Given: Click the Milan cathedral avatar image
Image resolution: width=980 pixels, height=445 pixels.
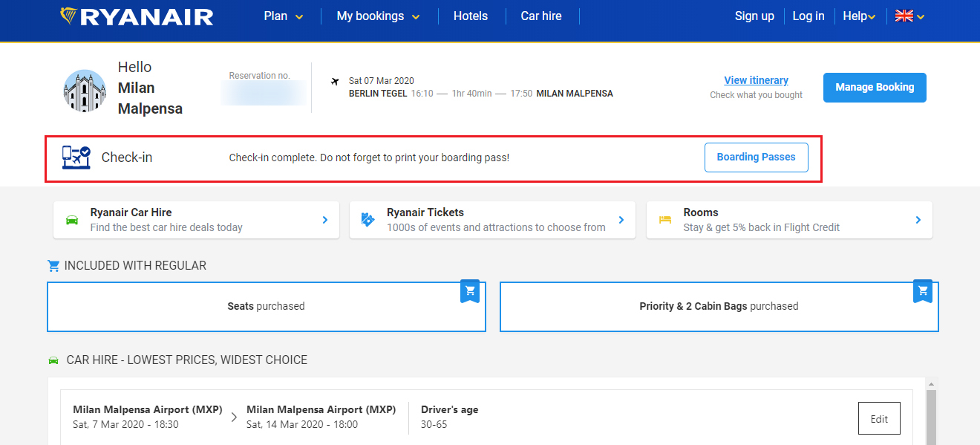Looking at the screenshot, I should coord(85,91).
